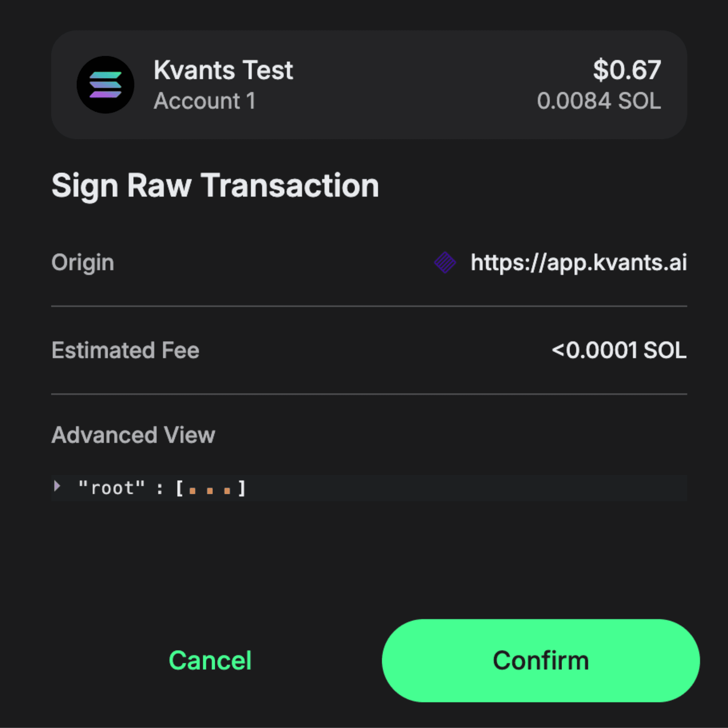Click the orange collapsed-array ellipsis dots
Screen dimensions: 728x728
(210, 490)
